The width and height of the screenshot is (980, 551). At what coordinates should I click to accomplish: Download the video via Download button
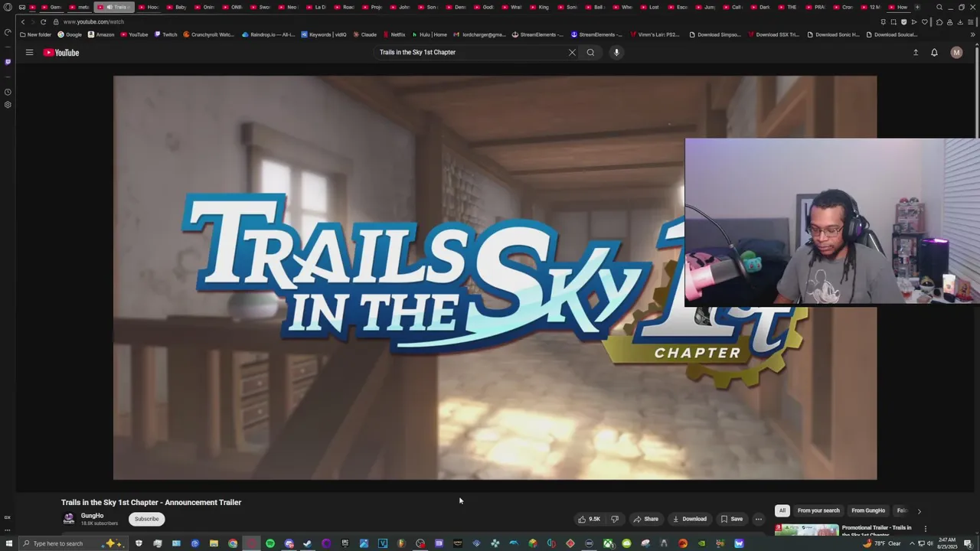[690, 519]
